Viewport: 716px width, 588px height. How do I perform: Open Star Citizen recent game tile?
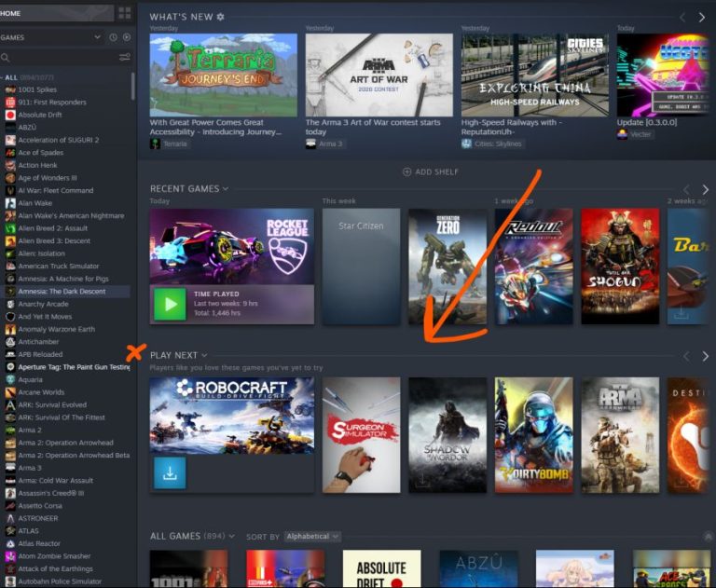coord(361,267)
